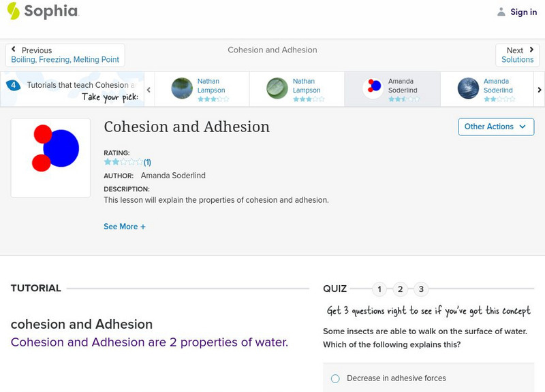Select first Nathan Lampson tutorial thumbnail

pyautogui.click(x=182, y=88)
